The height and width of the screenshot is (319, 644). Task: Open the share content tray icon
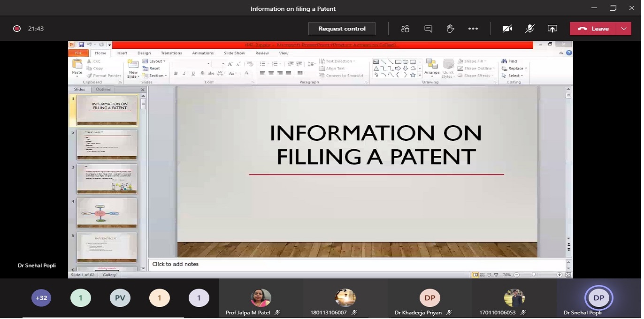tap(552, 29)
